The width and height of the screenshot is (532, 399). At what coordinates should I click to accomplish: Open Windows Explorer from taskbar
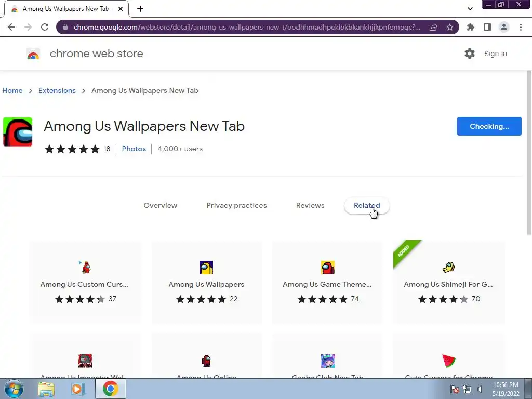click(x=46, y=389)
